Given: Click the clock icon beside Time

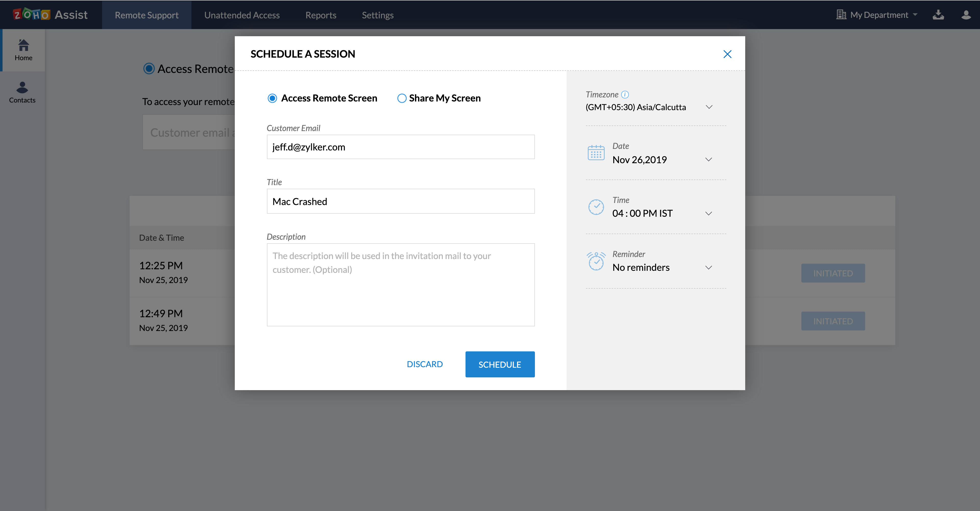Looking at the screenshot, I should tap(596, 207).
